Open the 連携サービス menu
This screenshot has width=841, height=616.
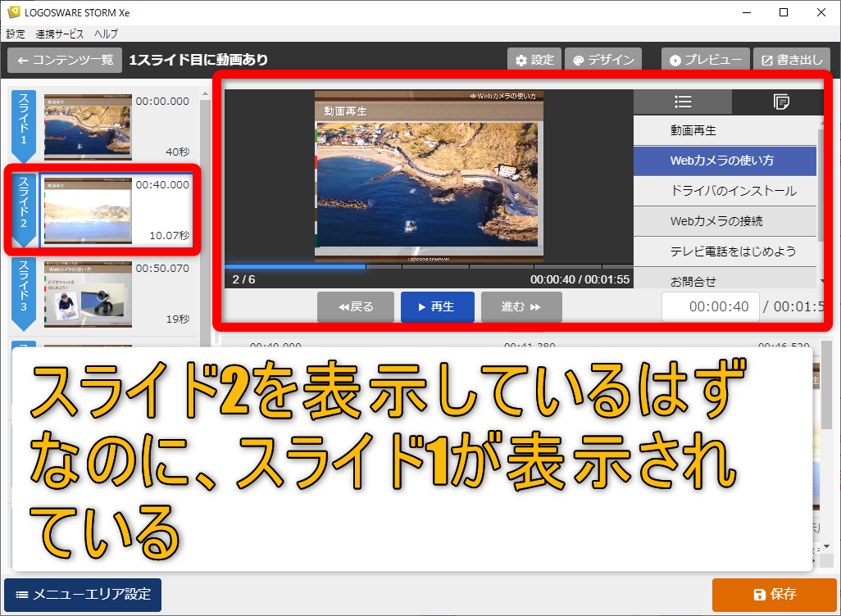(x=59, y=34)
